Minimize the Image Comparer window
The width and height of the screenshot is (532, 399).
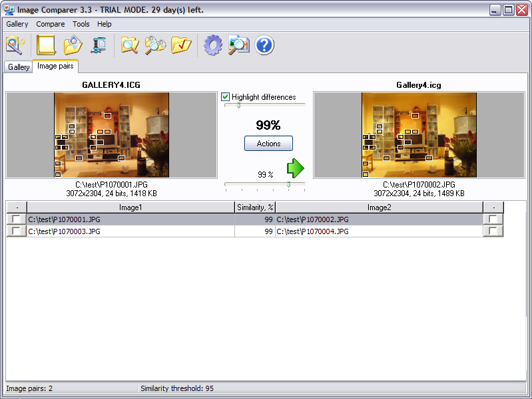point(495,10)
